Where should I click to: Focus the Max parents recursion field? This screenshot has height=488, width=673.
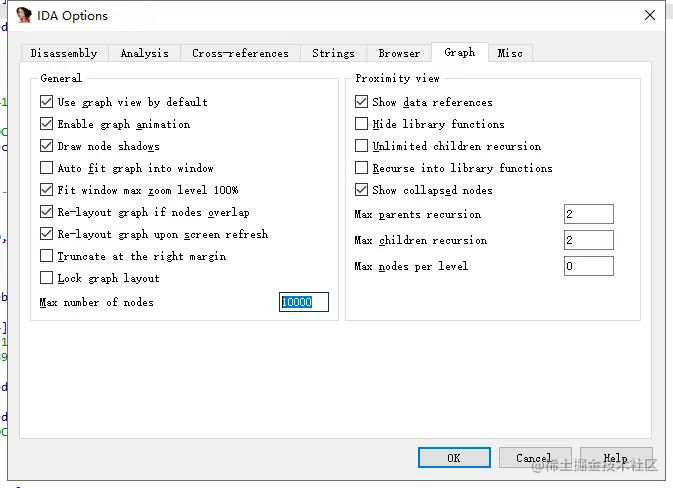589,214
